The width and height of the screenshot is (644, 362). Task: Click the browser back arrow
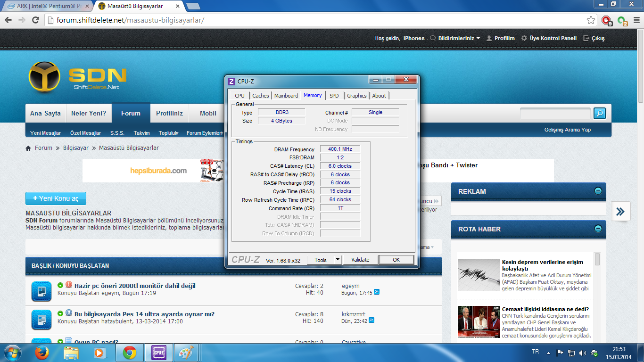(x=8, y=20)
